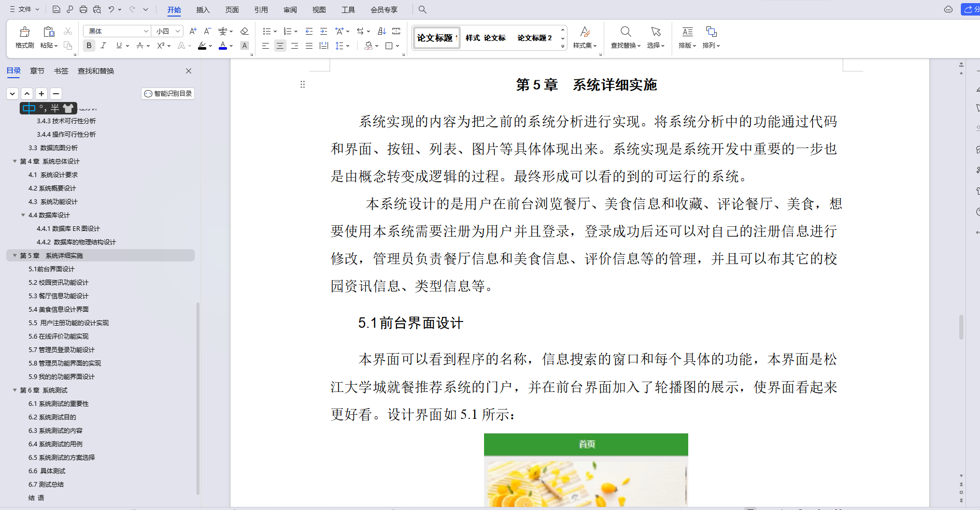Image resolution: width=980 pixels, height=510 pixels.
Task: Click the 选择 selection arrow icon
Action: coord(655,32)
